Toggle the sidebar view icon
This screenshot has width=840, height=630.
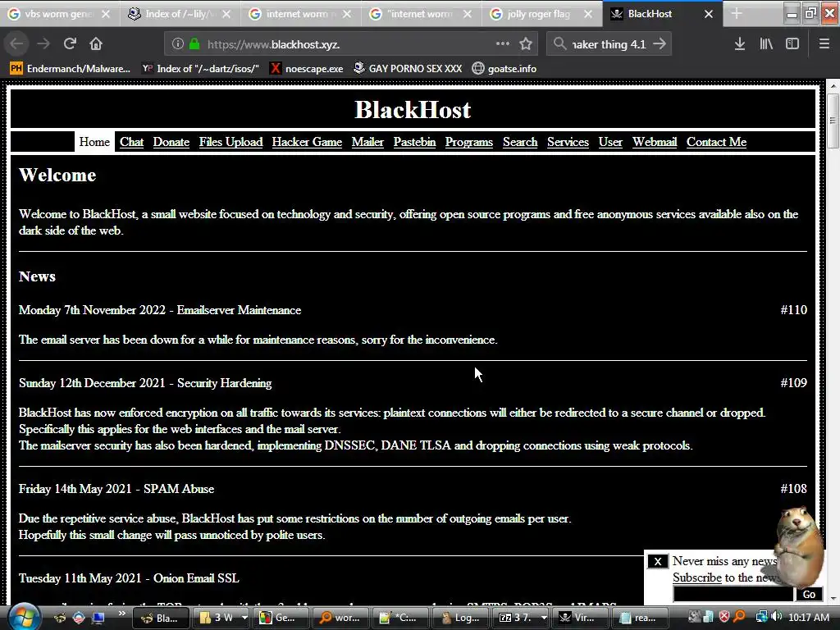click(792, 44)
